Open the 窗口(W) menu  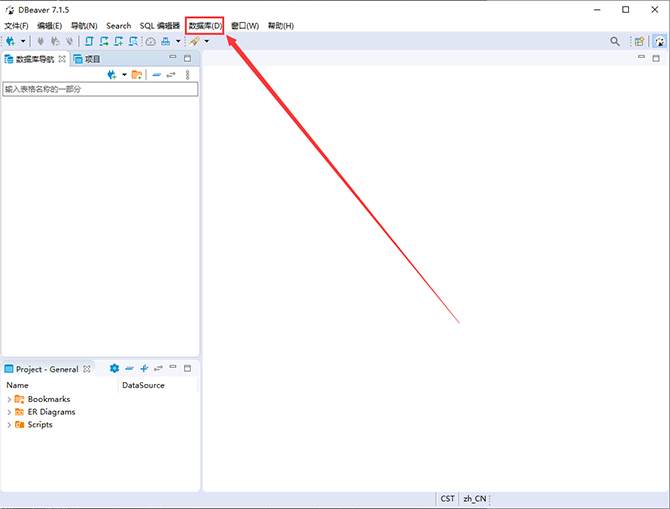[245, 26]
